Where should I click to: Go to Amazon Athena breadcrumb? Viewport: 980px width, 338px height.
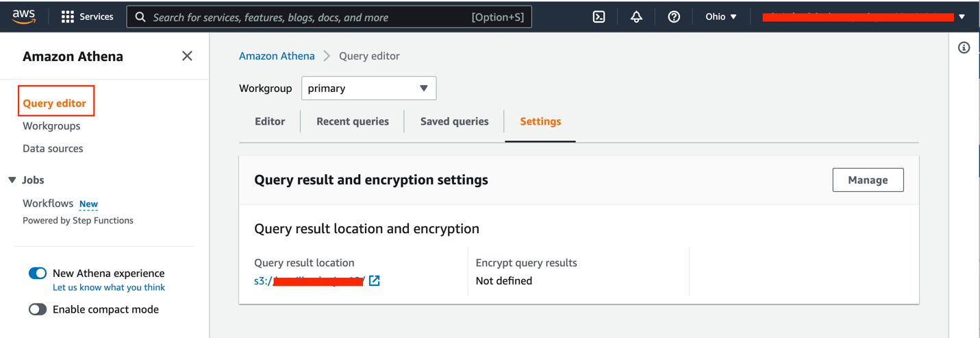point(277,56)
